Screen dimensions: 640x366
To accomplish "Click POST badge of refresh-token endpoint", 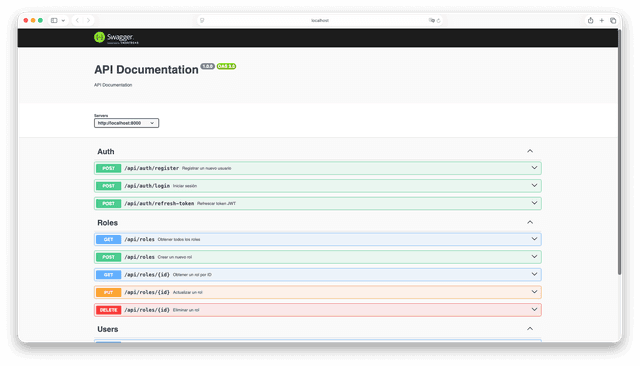I will (108, 203).
